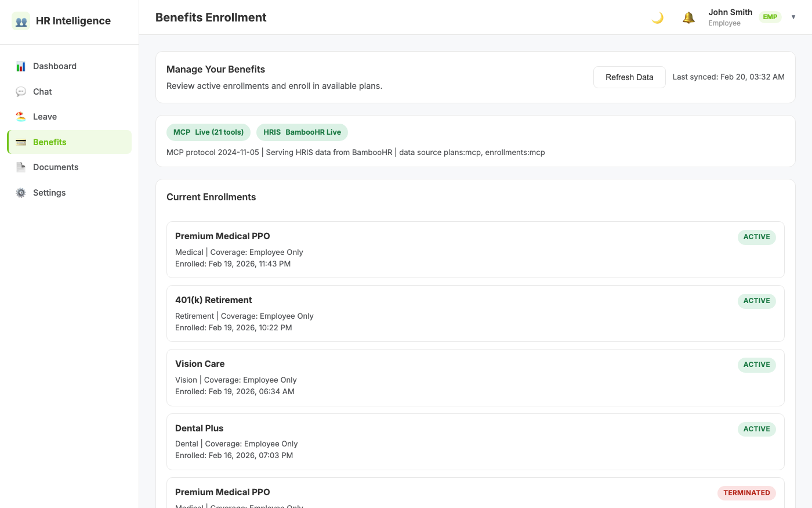Select the 401(k) Retirement enrollment

[476, 314]
